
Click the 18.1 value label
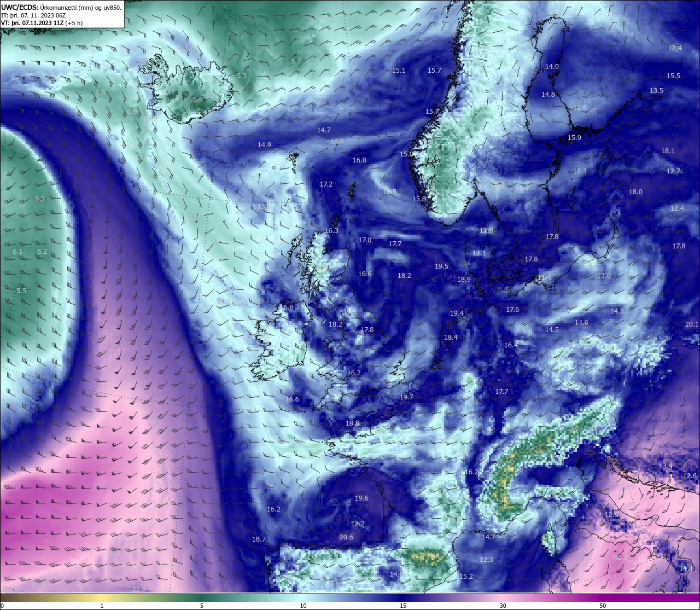pyautogui.click(x=668, y=151)
